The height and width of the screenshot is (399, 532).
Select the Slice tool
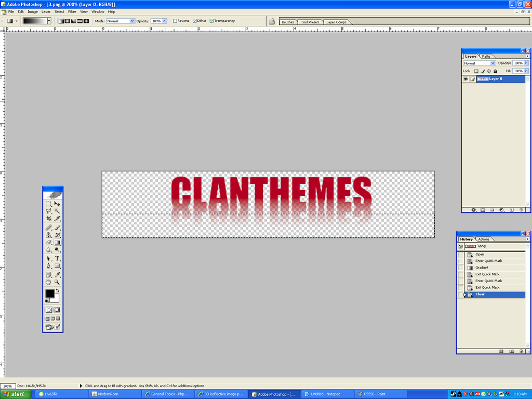point(57,219)
